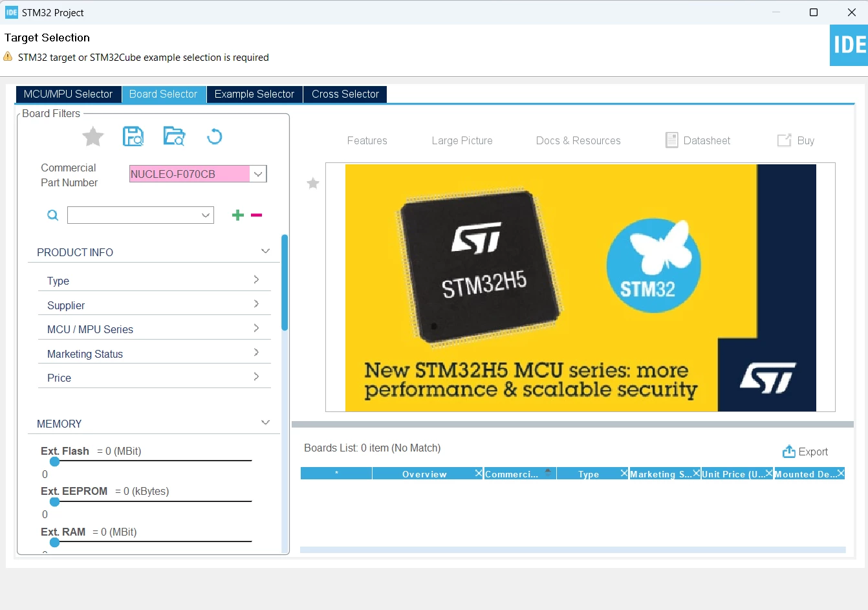Click the Datasheet button label
This screenshot has width=868, height=610.
[706, 140]
